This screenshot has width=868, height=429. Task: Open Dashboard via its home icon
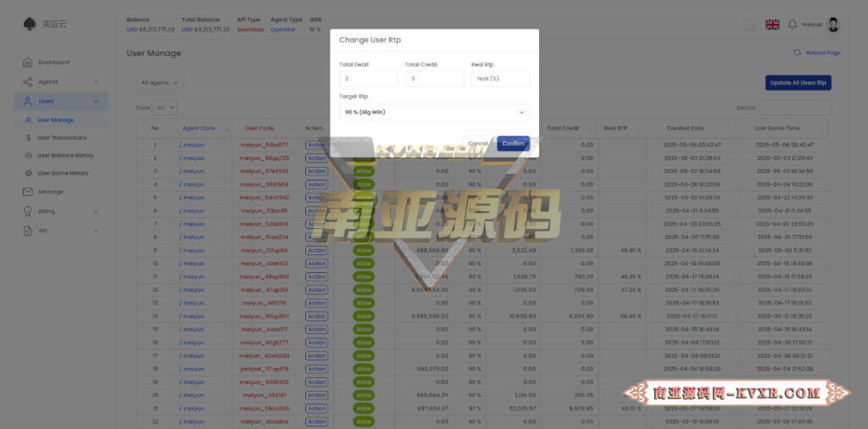point(28,63)
